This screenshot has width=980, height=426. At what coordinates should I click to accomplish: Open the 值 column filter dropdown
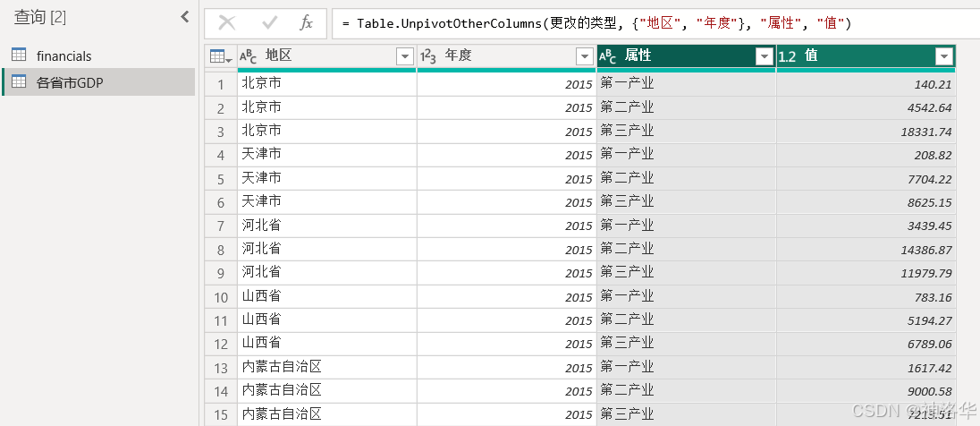click(943, 57)
